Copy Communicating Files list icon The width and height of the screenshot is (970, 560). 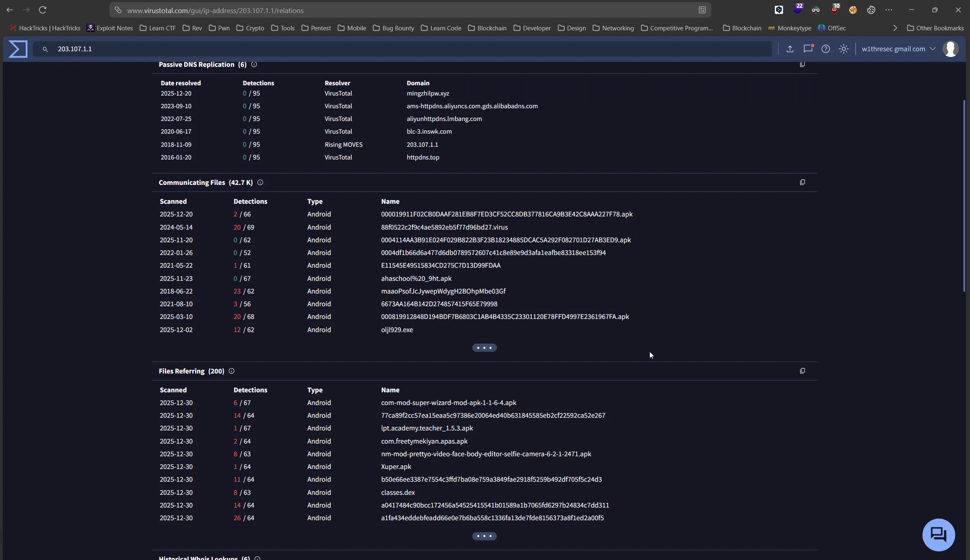[802, 182]
